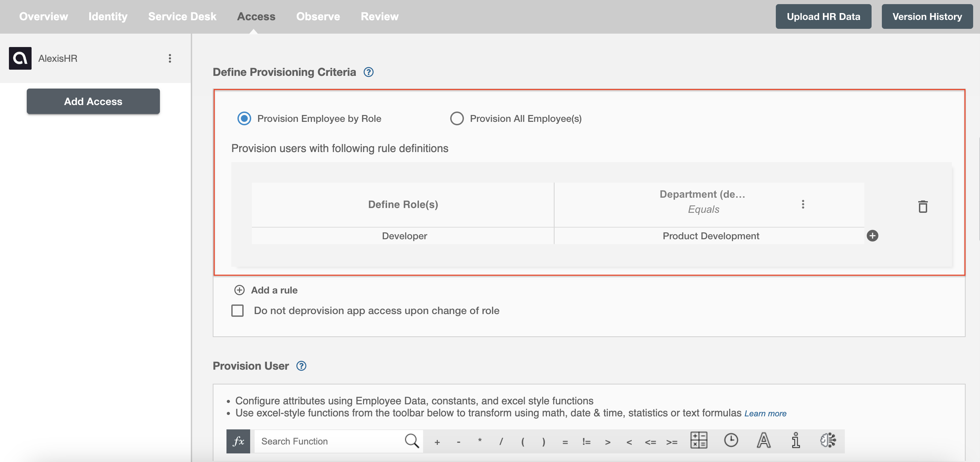Insert the less-than operator
This screenshot has height=462, width=980.
[629, 442]
